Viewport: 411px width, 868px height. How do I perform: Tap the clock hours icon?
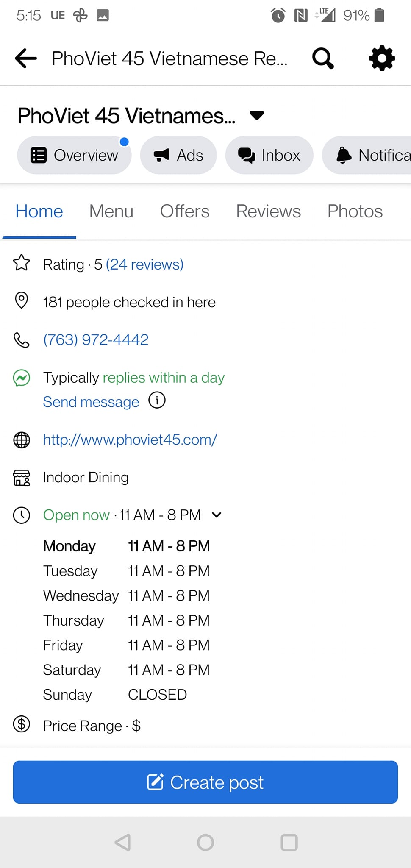pos(22,515)
